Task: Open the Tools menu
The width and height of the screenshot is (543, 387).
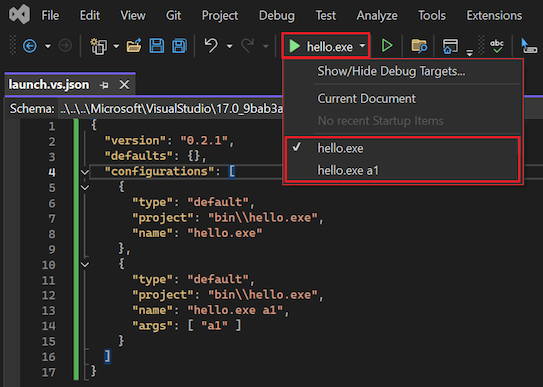Action: pyautogui.click(x=432, y=15)
